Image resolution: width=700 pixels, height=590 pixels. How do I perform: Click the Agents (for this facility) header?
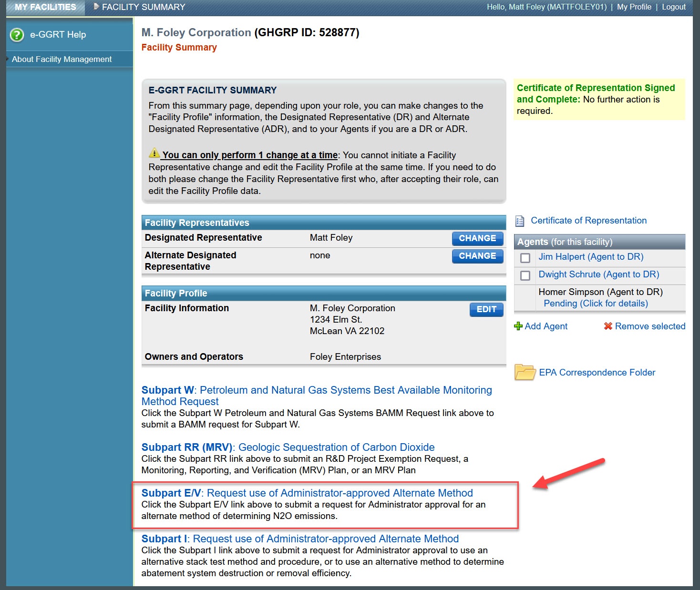(x=599, y=242)
